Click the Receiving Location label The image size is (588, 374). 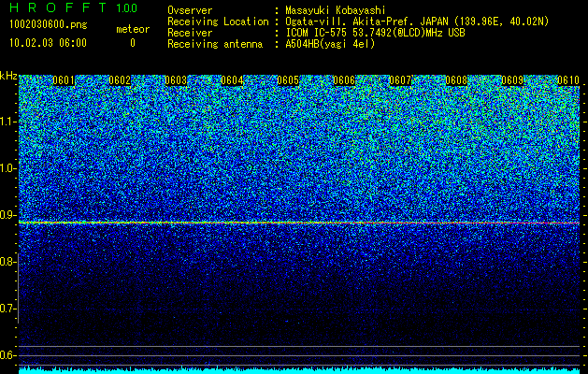point(218,22)
